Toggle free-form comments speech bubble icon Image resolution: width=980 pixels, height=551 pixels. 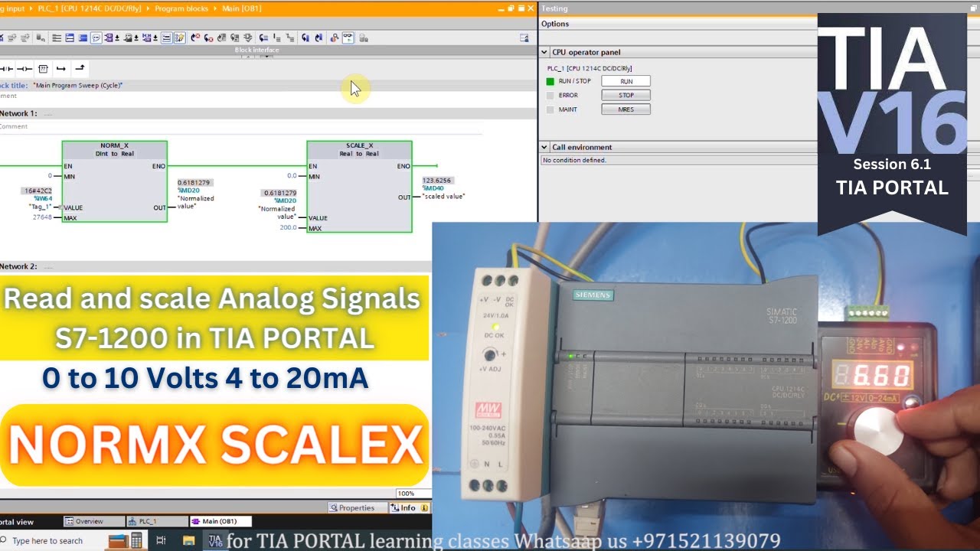point(96,37)
